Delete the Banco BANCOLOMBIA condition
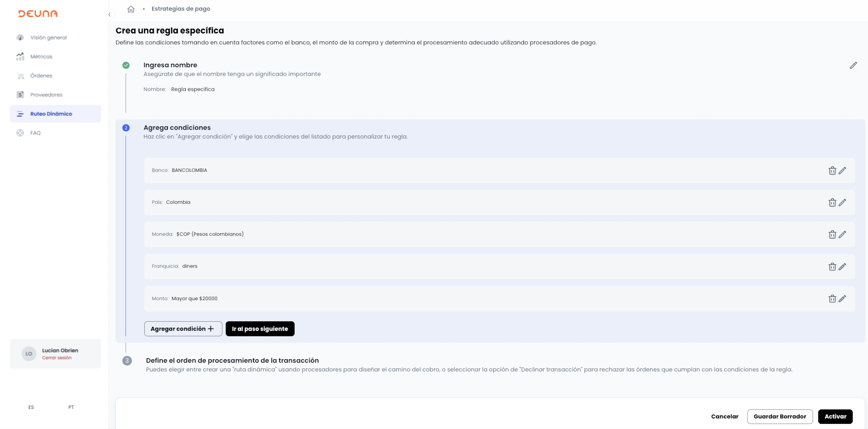Screen dimensions: 868x429 point(832,170)
